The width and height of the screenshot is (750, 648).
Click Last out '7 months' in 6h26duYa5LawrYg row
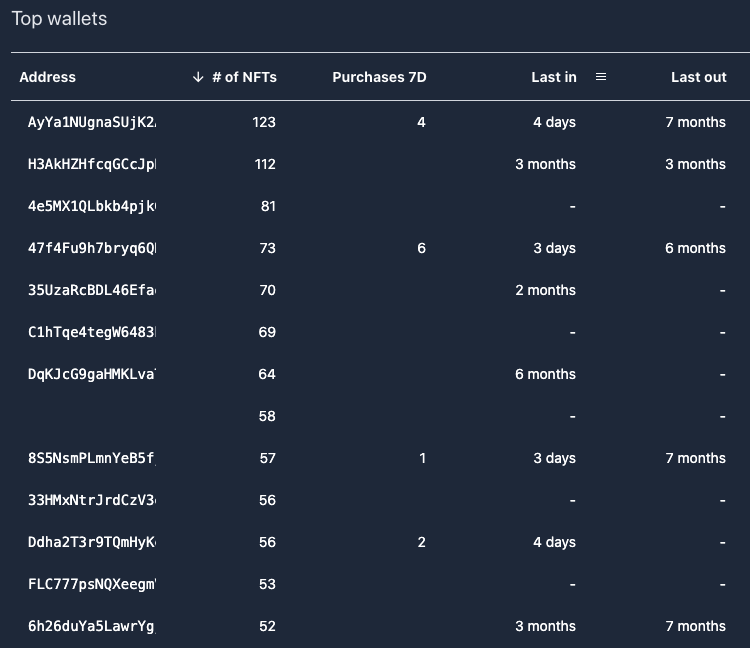[x=695, y=626]
